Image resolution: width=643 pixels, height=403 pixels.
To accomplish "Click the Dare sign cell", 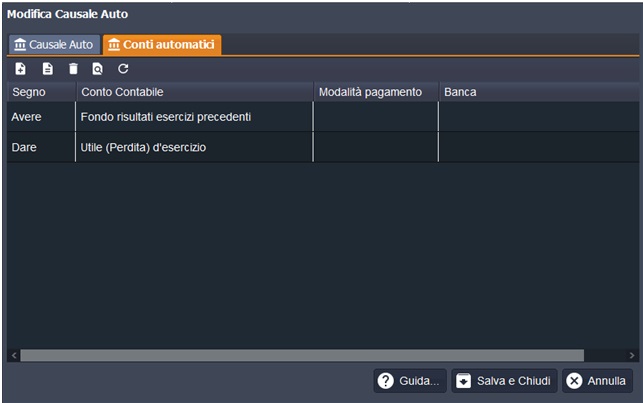I will pyautogui.click(x=40, y=147).
